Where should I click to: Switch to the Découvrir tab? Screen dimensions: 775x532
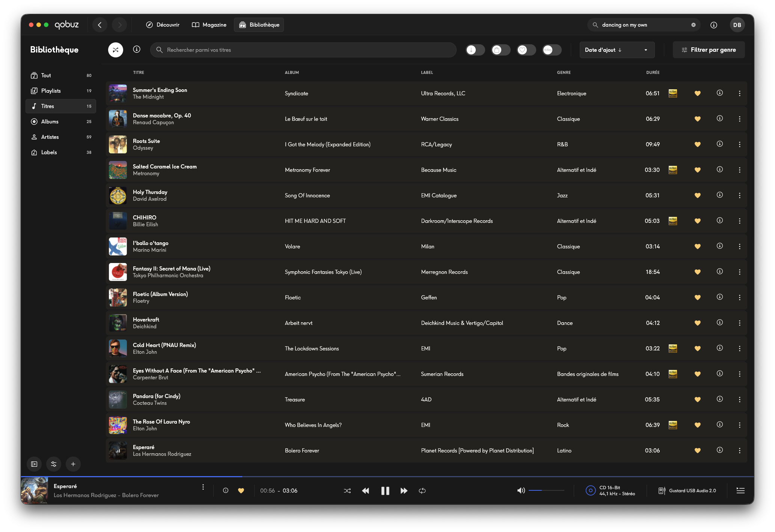(163, 25)
